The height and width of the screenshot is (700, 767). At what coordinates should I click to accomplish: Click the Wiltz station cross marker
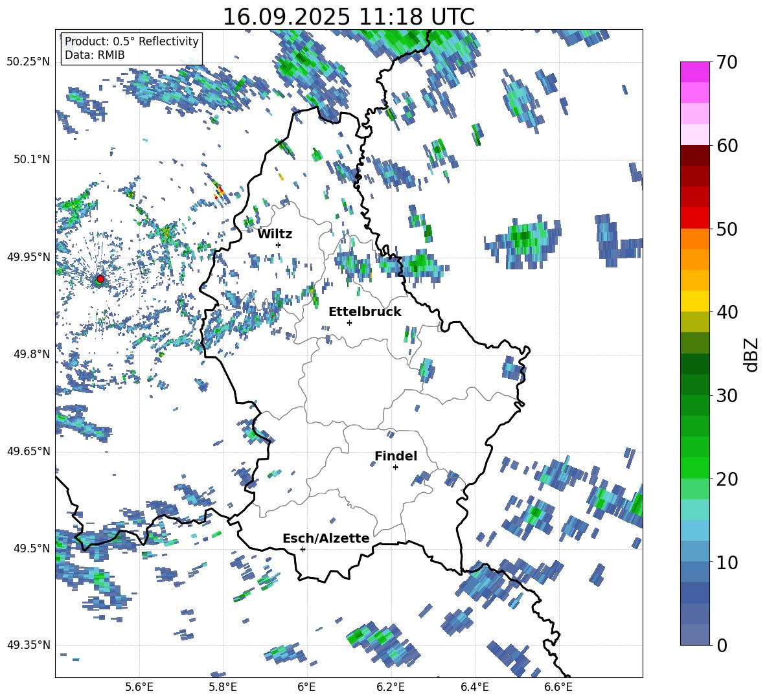pos(279,245)
